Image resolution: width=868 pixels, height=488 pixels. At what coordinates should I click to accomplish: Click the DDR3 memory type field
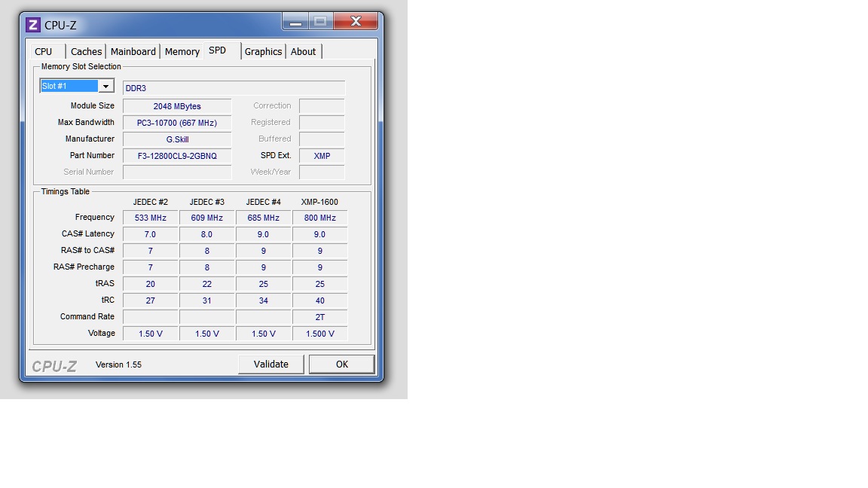click(234, 88)
